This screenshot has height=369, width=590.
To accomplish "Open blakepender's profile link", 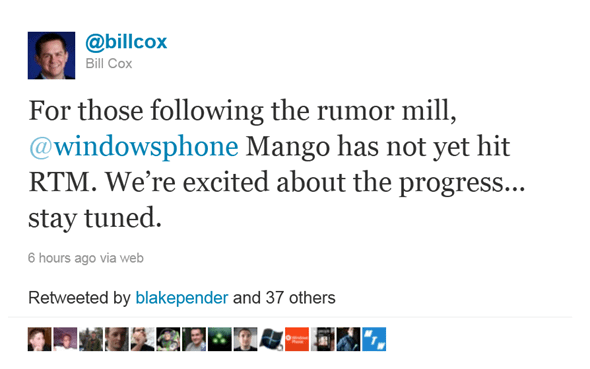I will (x=182, y=298).
